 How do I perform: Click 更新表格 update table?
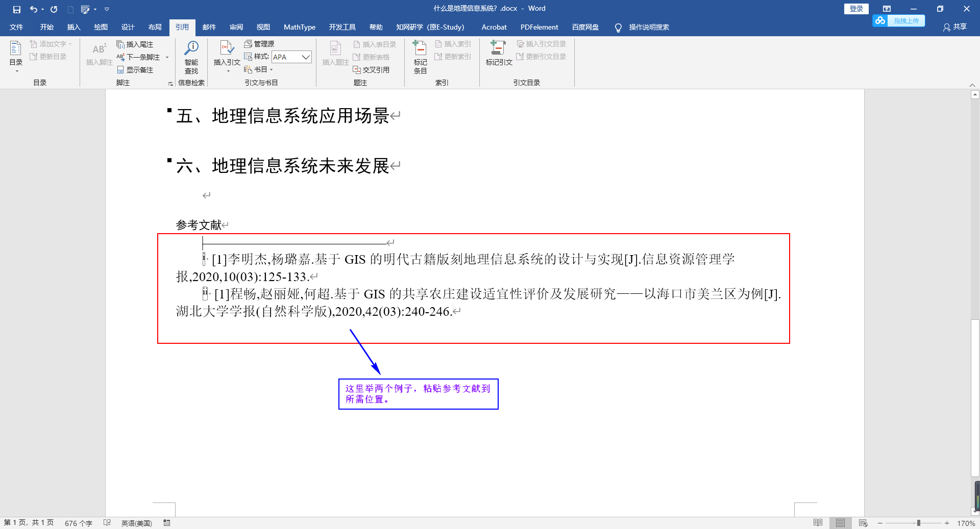point(371,57)
